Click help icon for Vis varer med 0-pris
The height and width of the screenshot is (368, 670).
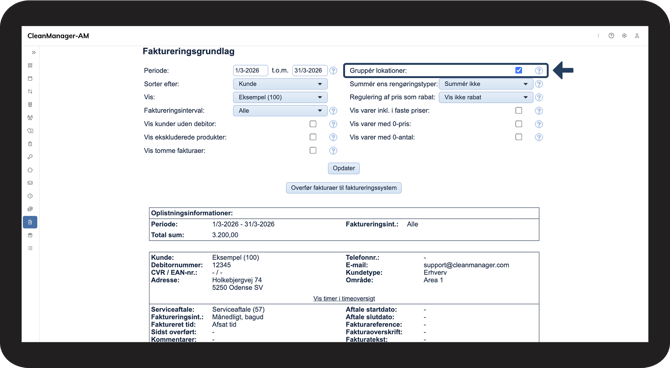[x=539, y=124]
